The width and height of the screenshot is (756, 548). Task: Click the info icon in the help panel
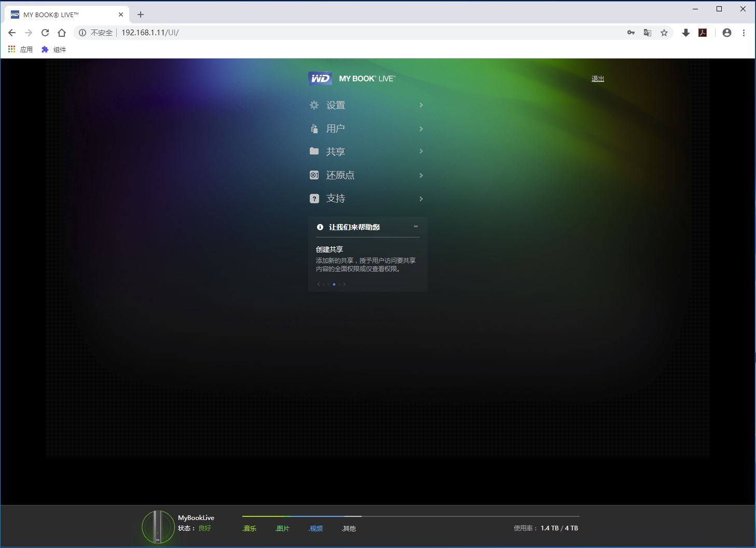coord(320,227)
